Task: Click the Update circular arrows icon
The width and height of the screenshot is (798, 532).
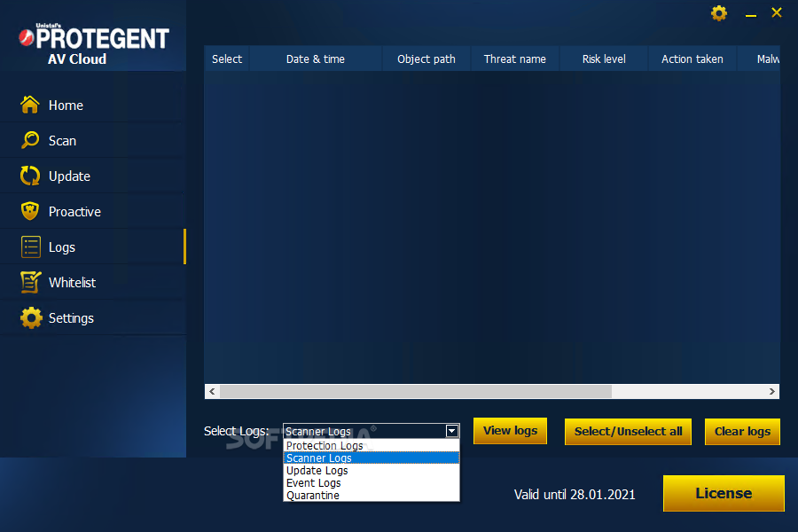Action: click(x=30, y=176)
